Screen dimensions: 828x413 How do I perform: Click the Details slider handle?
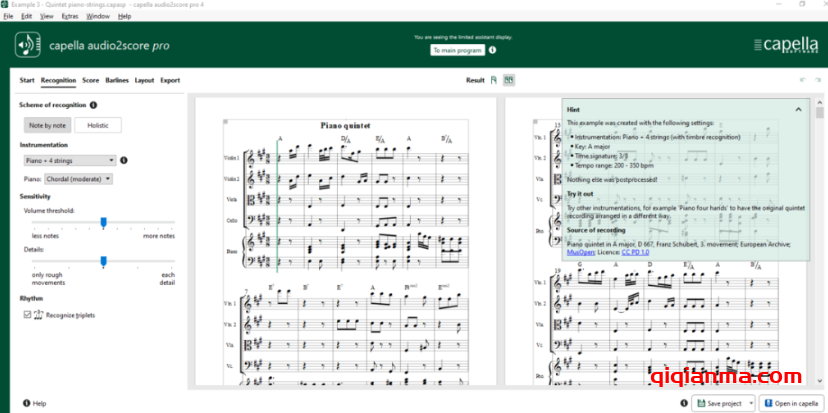[104, 261]
